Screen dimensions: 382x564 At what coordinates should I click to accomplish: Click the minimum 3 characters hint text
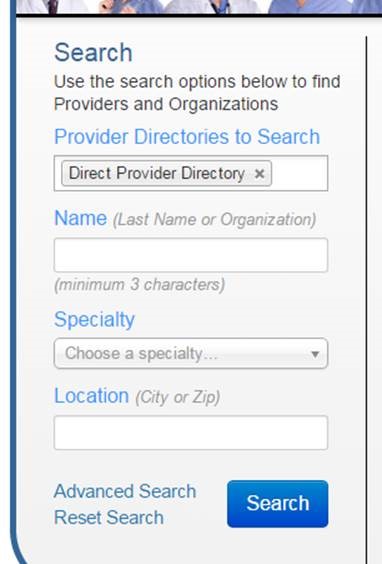(140, 285)
